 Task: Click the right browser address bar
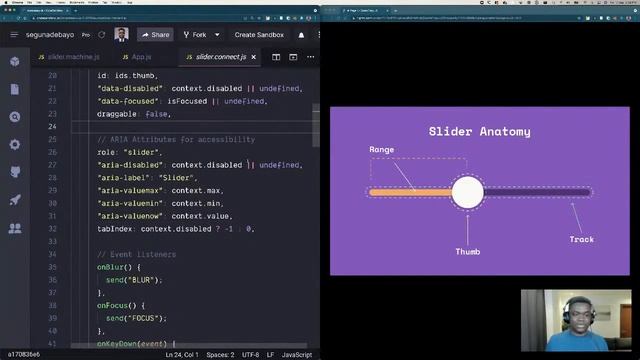(x=461, y=18)
